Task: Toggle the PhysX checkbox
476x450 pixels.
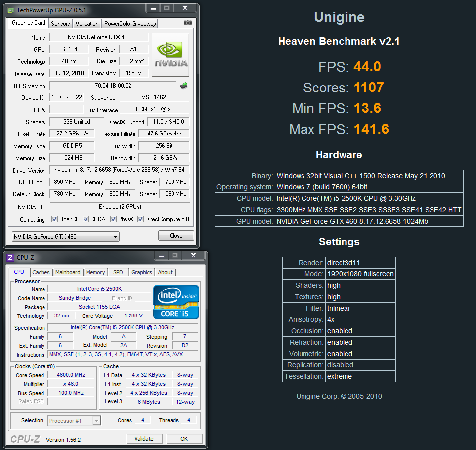Action: [113, 219]
